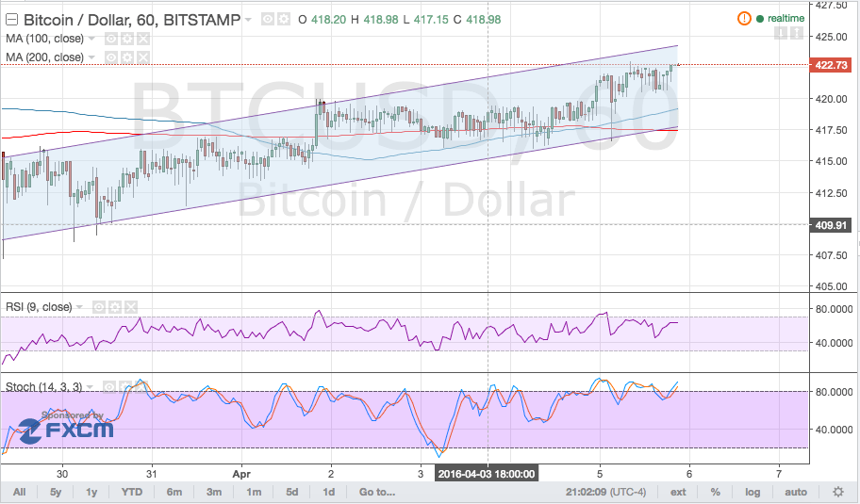860x504 pixels.
Task: Hide the MA (200, close) indicator
Action: point(111,57)
